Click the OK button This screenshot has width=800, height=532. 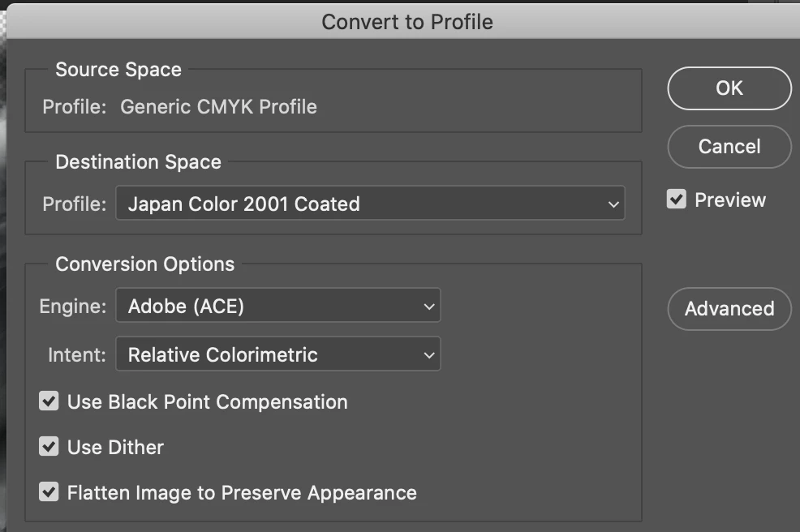point(729,88)
